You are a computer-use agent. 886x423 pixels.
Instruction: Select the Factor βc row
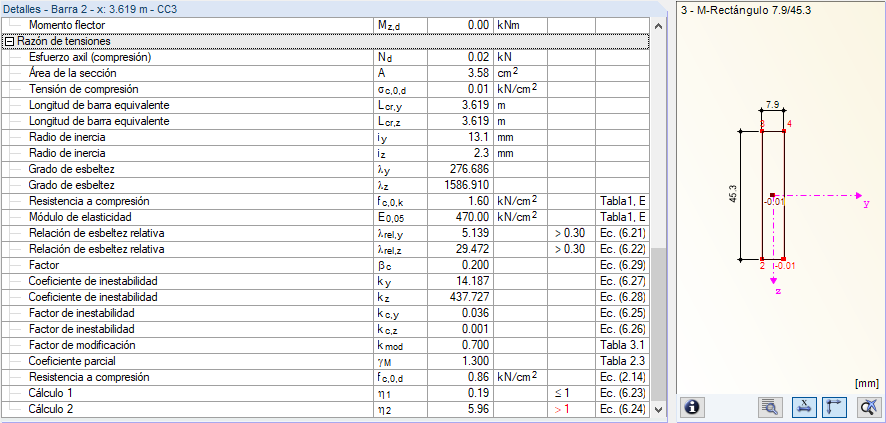325,265
